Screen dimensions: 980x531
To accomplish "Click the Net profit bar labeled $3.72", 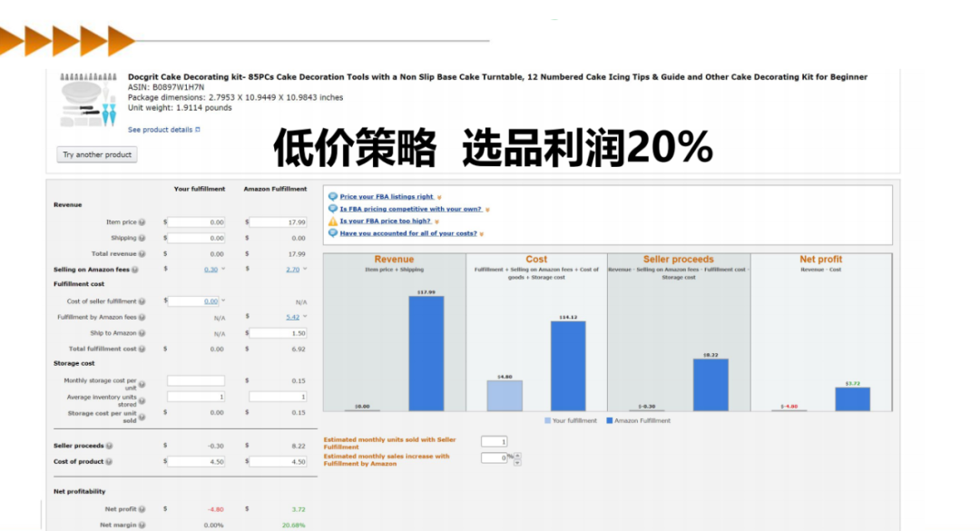I will click(x=852, y=399).
